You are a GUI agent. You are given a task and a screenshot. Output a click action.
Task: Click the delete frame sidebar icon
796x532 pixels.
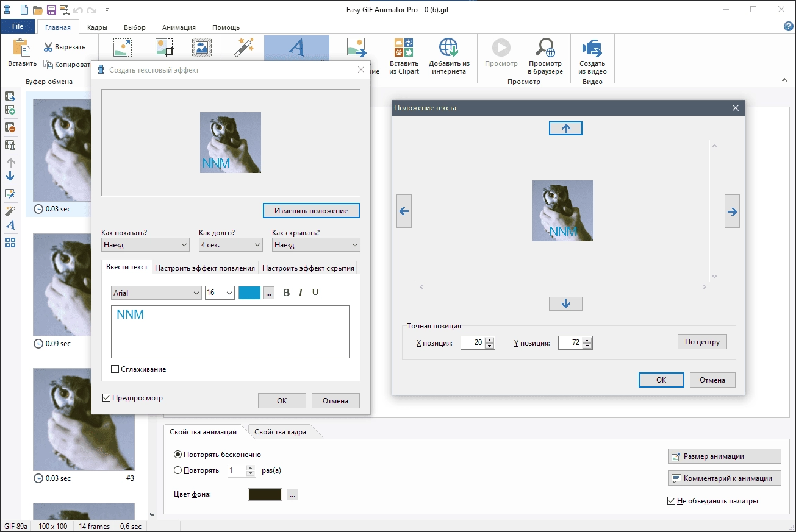point(10,127)
